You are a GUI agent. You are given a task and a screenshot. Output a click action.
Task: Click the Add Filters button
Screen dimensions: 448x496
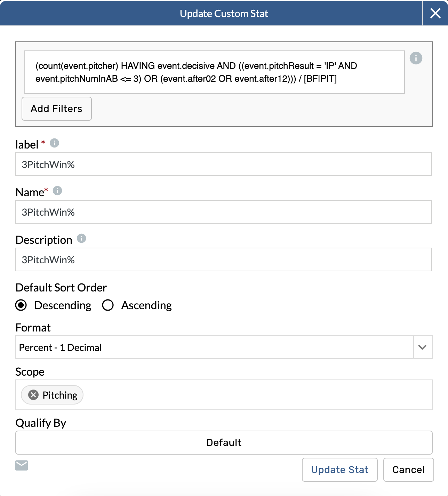(x=57, y=109)
